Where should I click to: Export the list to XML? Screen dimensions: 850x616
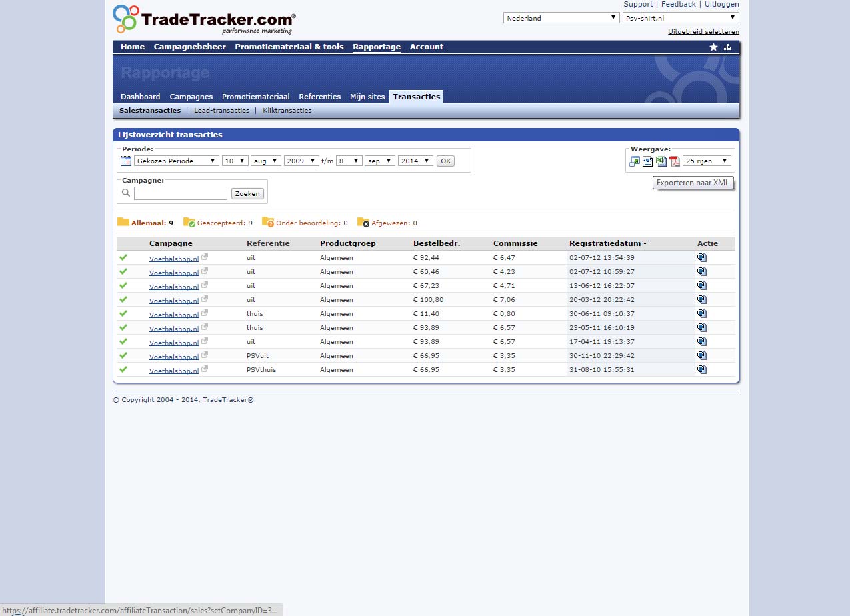pyautogui.click(x=647, y=161)
